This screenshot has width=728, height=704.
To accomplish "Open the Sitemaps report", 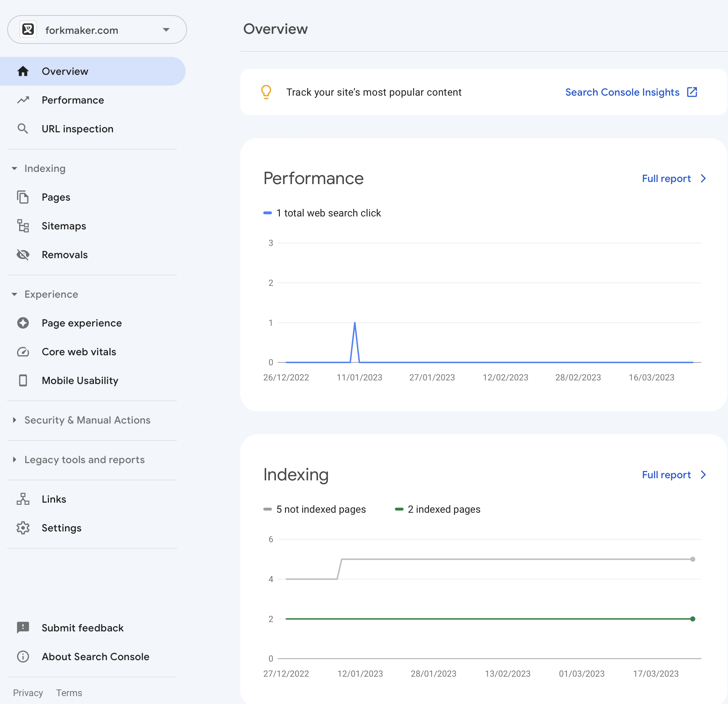I will 64,226.
